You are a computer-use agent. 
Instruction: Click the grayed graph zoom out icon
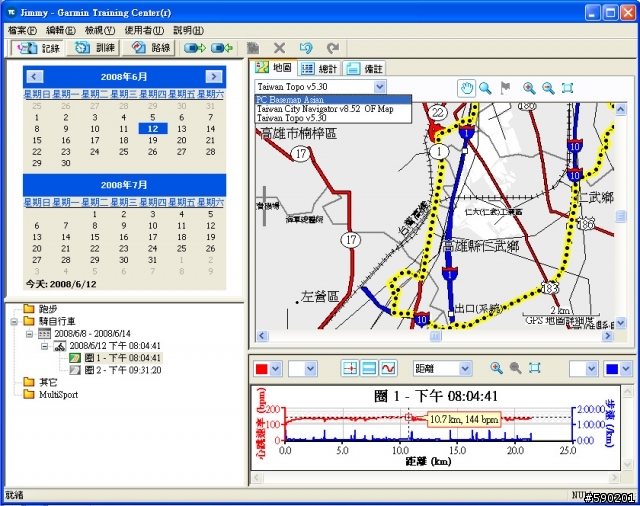pos(516,368)
